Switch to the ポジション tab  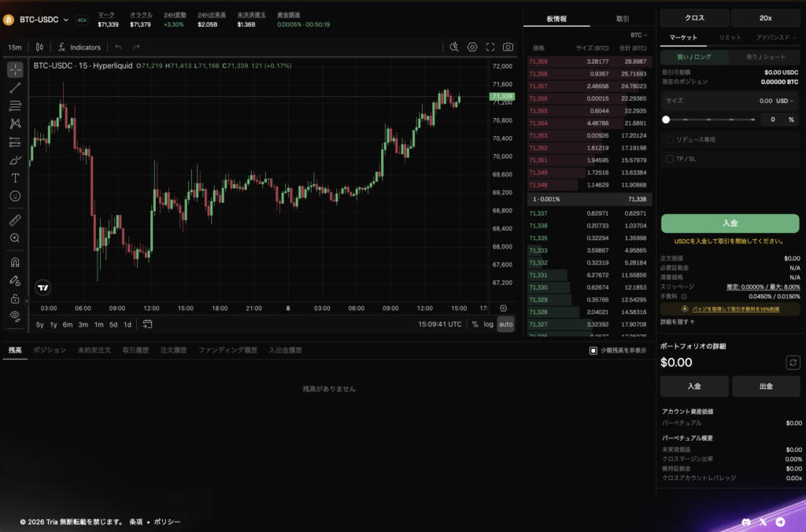(50, 349)
